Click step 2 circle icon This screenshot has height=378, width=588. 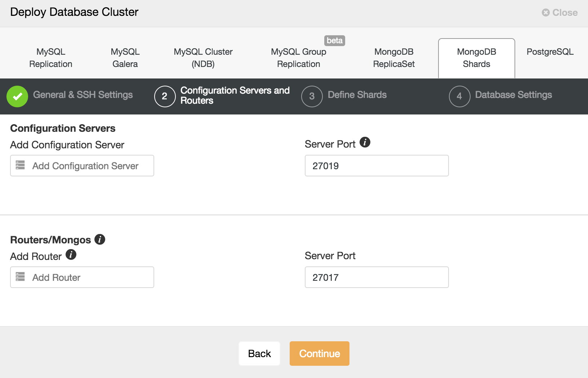click(165, 96)
